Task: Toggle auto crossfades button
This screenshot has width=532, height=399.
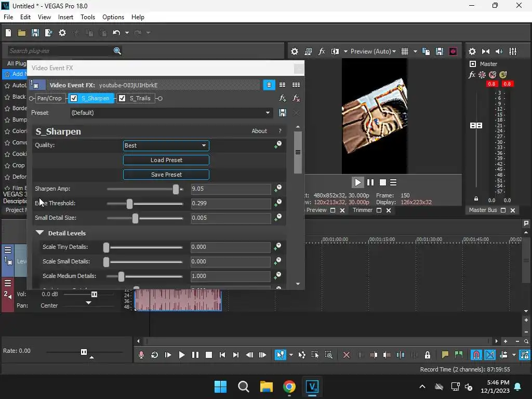Action: pyautogui.click(x=490, y=355)
